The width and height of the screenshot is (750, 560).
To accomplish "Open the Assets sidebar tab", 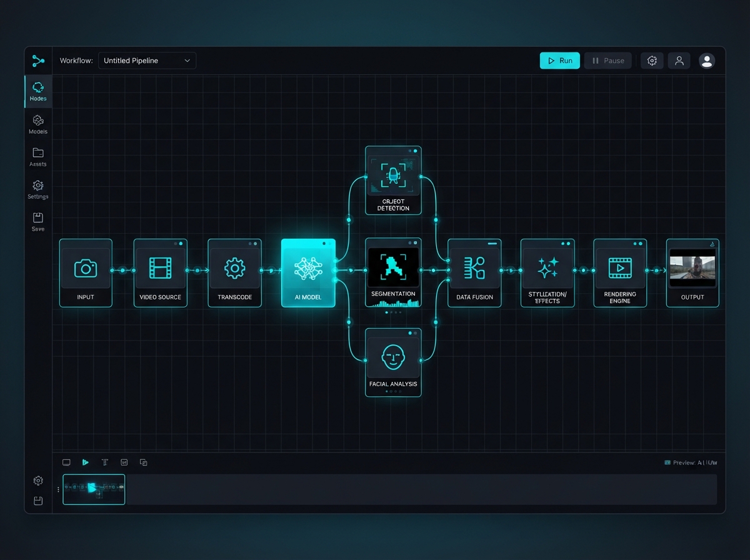I will tap(38, 157).
